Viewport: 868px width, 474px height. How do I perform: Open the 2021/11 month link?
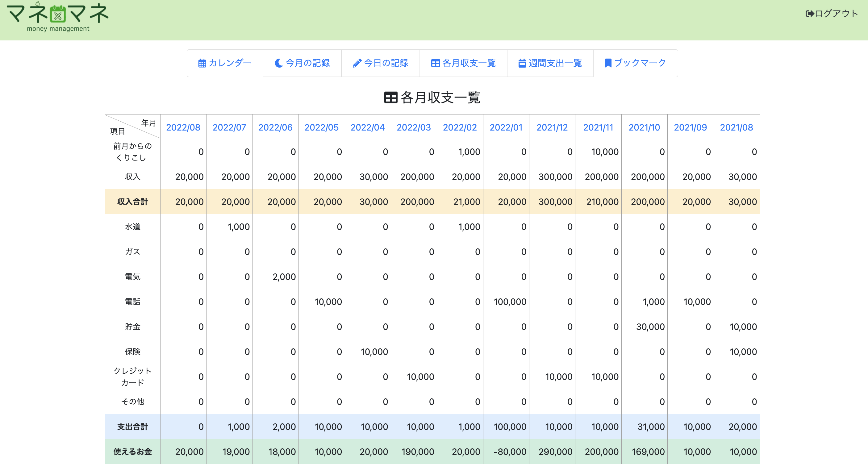(598, 127)
